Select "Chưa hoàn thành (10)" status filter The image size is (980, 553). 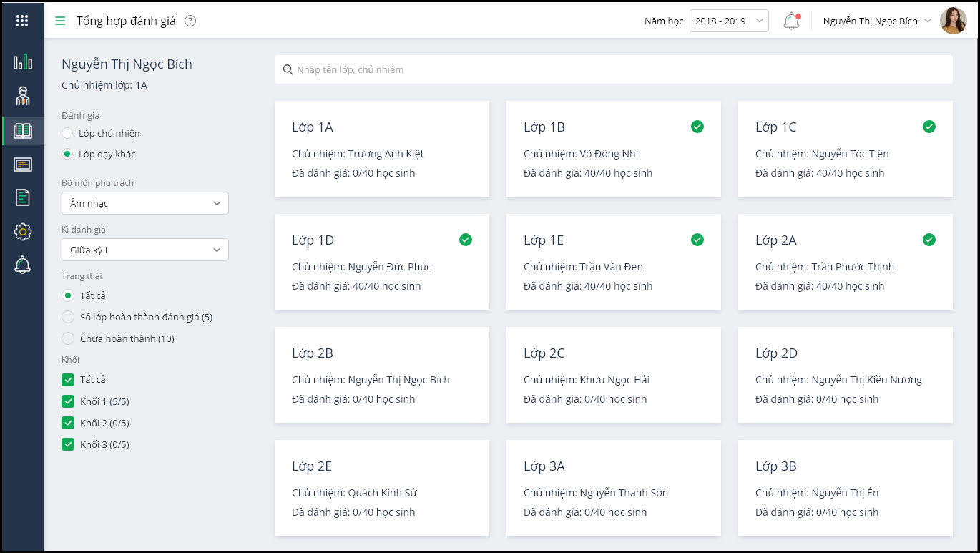[x=68, y=338]
